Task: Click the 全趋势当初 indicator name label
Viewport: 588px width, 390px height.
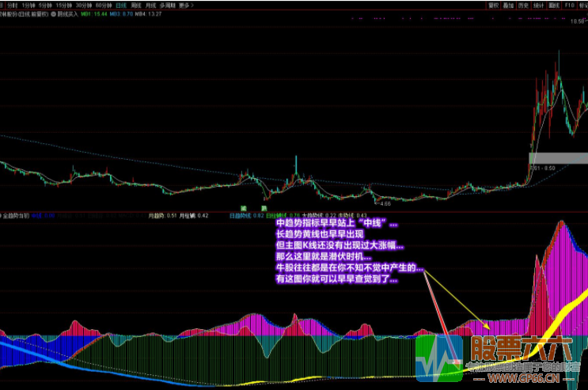Action: (16, 214)
